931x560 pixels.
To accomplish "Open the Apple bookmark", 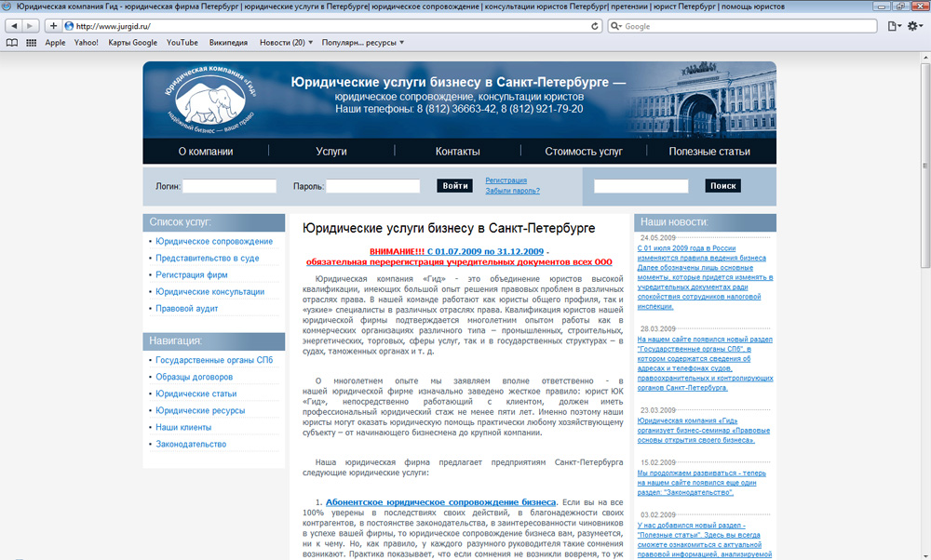I will 55,43.
